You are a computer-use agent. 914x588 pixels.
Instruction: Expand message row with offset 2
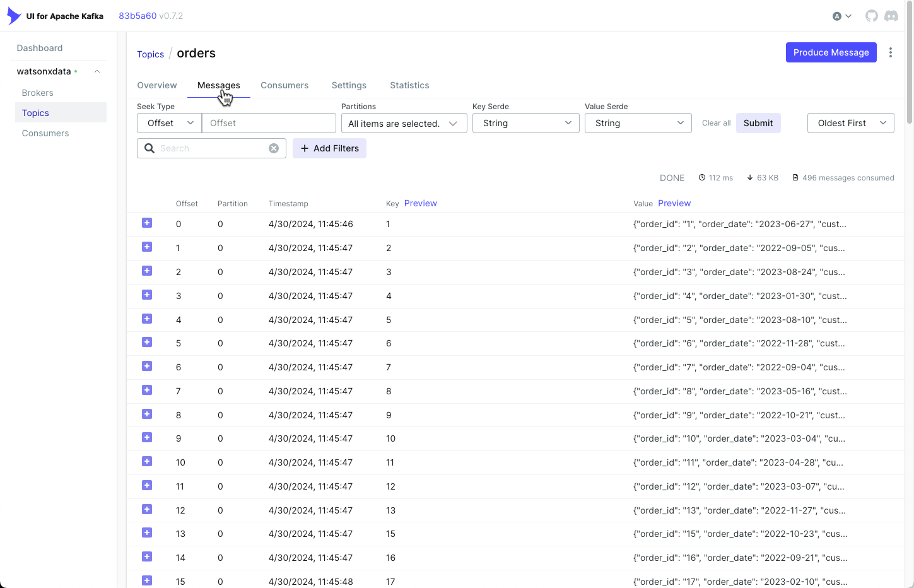pyautogui.click(x=147, y=271)
